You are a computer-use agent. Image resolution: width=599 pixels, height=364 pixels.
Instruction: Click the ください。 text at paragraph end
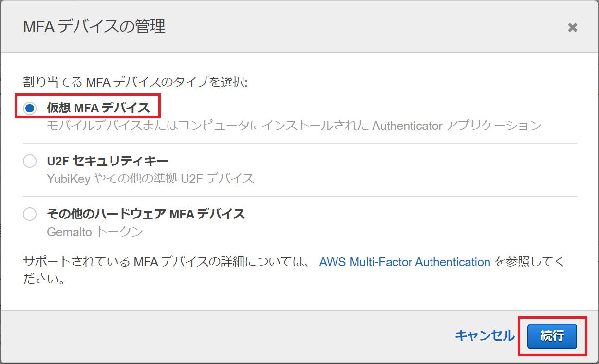coord(44,280)
